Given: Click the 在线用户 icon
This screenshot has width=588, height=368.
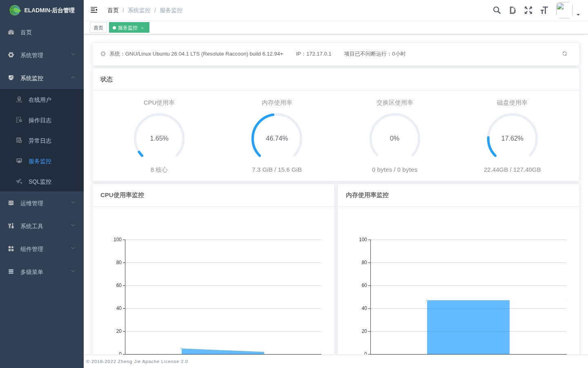Looking at the screenshot, I should point(19,99).
